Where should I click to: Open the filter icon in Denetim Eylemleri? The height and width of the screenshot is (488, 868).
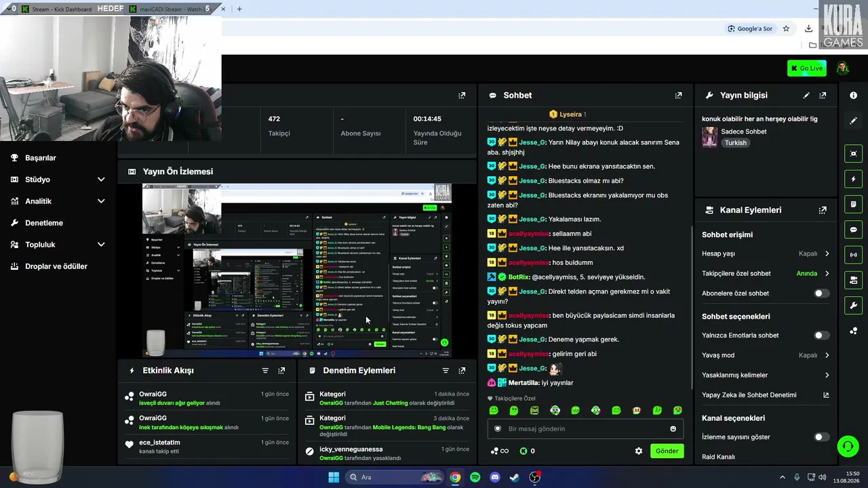click(x=446, y=371)
